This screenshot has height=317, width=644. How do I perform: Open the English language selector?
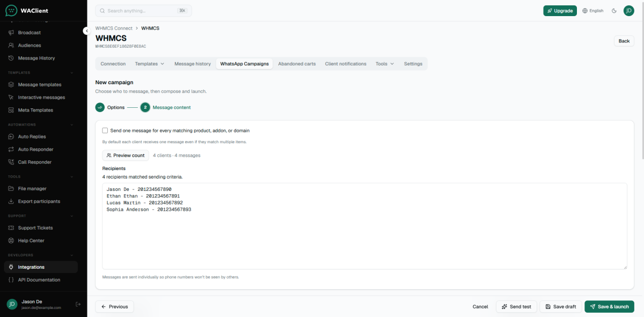click(593, 11)
